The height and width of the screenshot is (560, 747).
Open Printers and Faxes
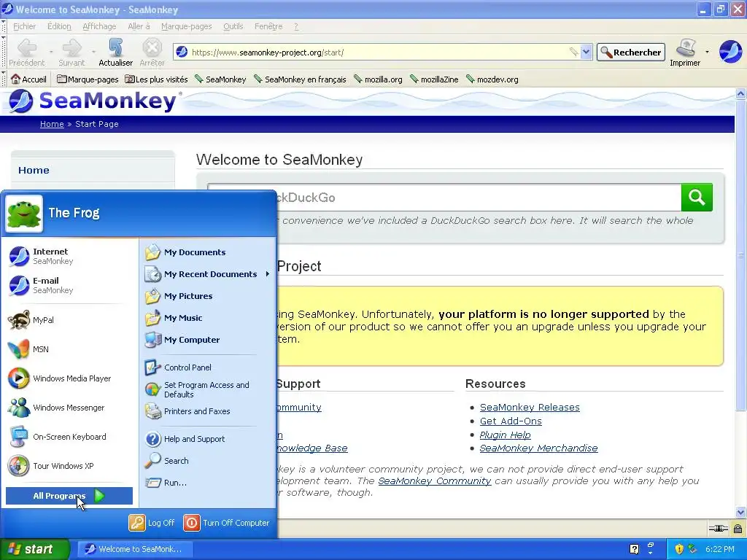207,411
